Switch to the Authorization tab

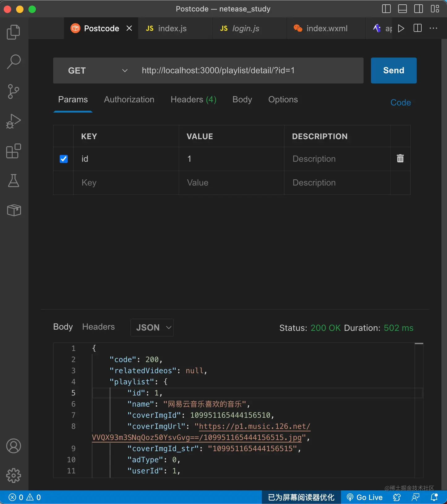click(x=129, y=100)
